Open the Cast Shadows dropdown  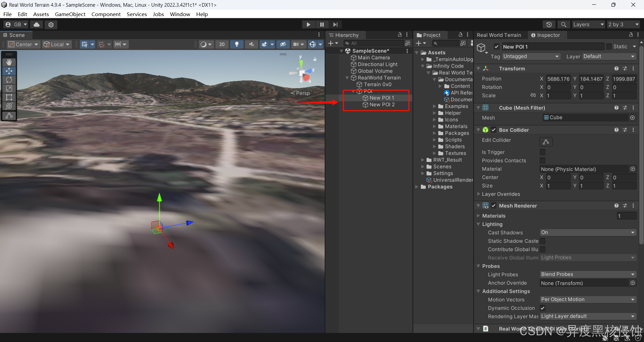coord(588,232)
